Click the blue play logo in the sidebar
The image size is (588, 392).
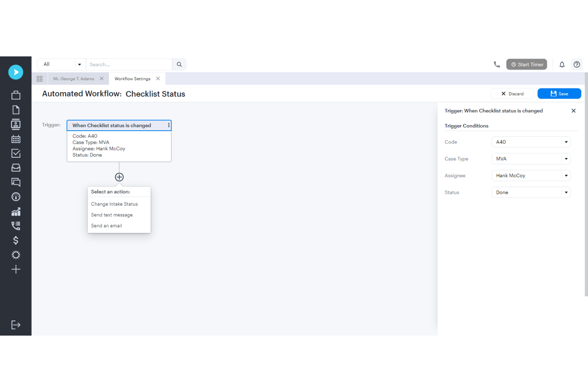(x=16, y=72)
